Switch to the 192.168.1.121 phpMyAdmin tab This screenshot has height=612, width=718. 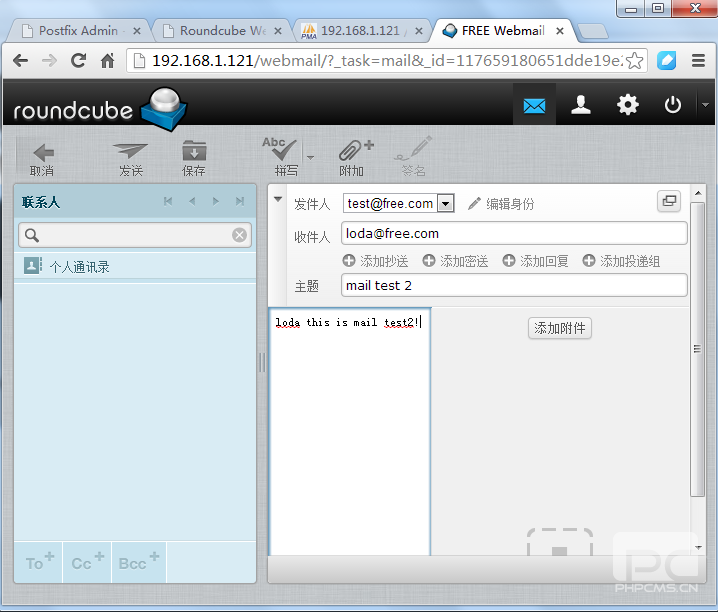point(360,31)
